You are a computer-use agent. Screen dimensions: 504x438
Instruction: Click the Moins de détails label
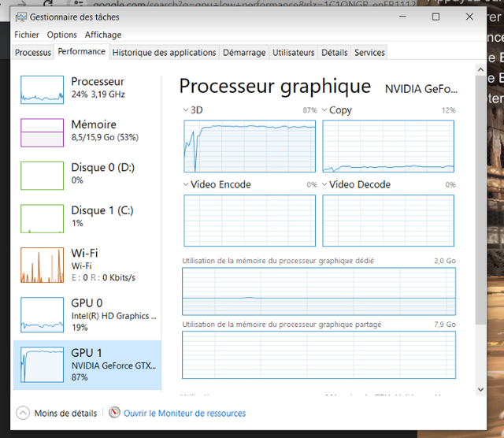pyautogui.click(x=65, y=414)
